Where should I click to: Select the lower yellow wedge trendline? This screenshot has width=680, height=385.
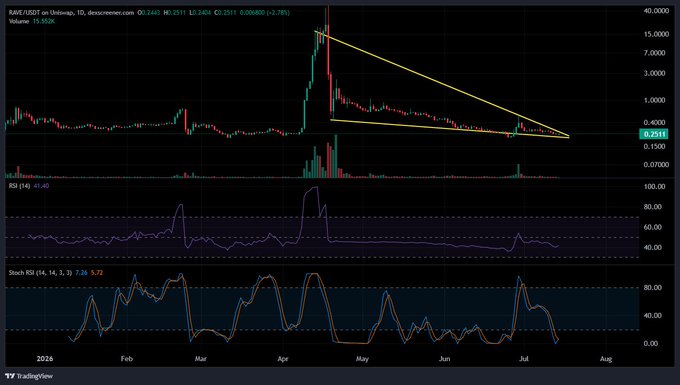click(x=450, y=128)
